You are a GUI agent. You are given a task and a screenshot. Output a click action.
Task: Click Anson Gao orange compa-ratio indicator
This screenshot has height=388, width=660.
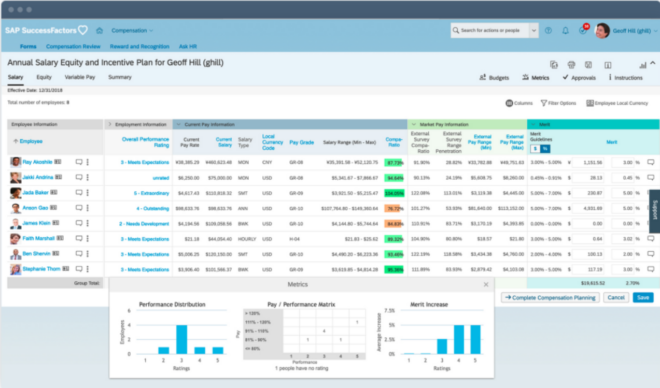tap(394, 208)
